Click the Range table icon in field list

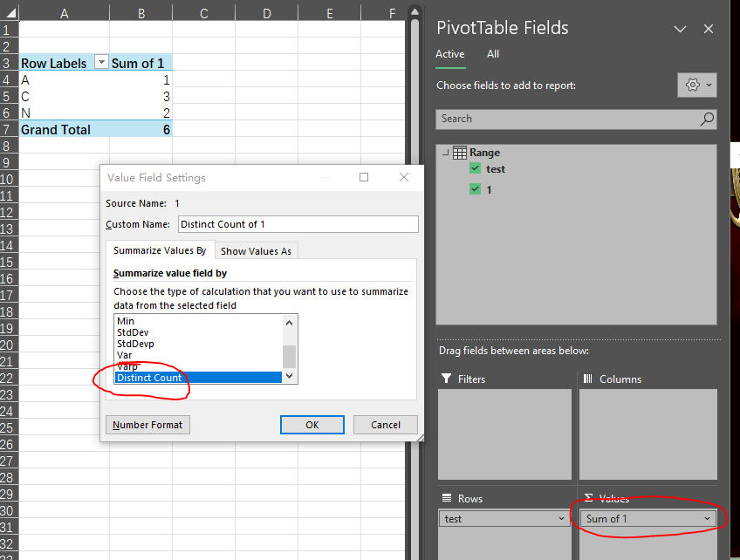[460, 152]
